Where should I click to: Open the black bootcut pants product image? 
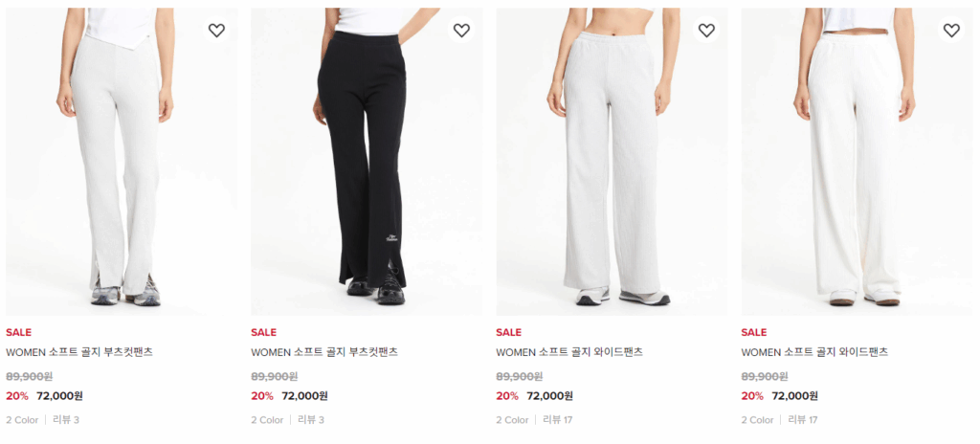point(367,162)
